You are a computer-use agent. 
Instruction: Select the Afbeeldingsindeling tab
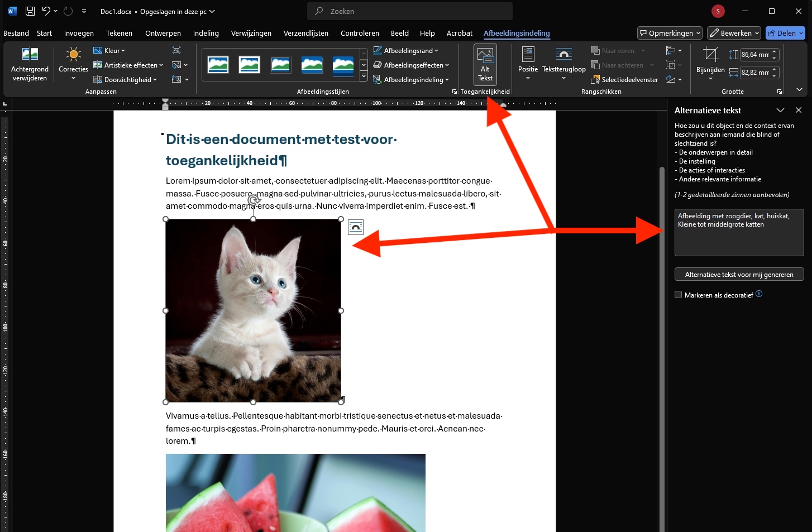click(517, 33)
